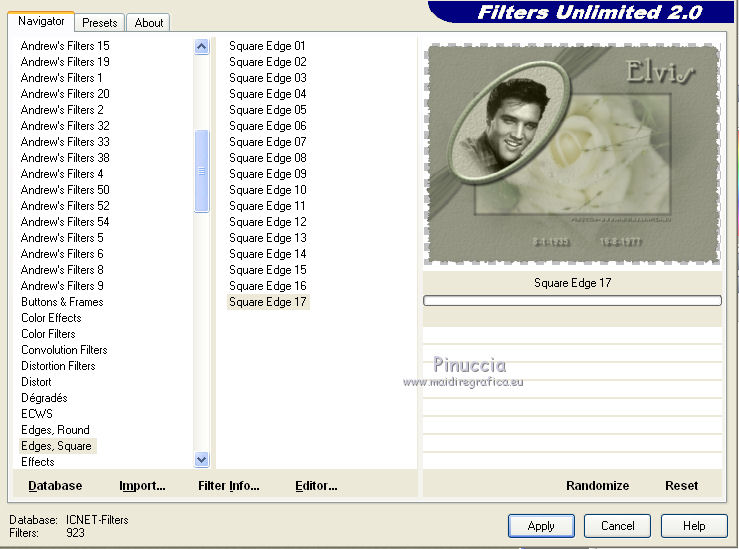Choose Square Edge 07 filter

pos(267,142)
